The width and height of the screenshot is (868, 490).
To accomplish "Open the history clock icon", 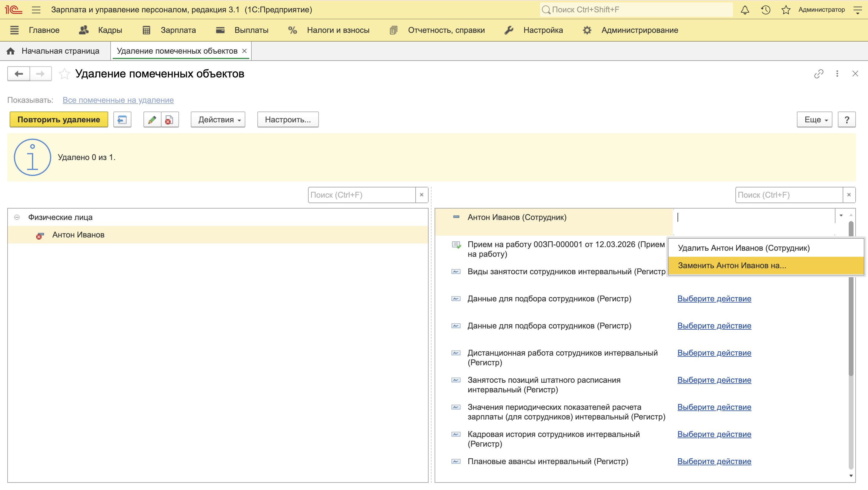I will (765, 10).
